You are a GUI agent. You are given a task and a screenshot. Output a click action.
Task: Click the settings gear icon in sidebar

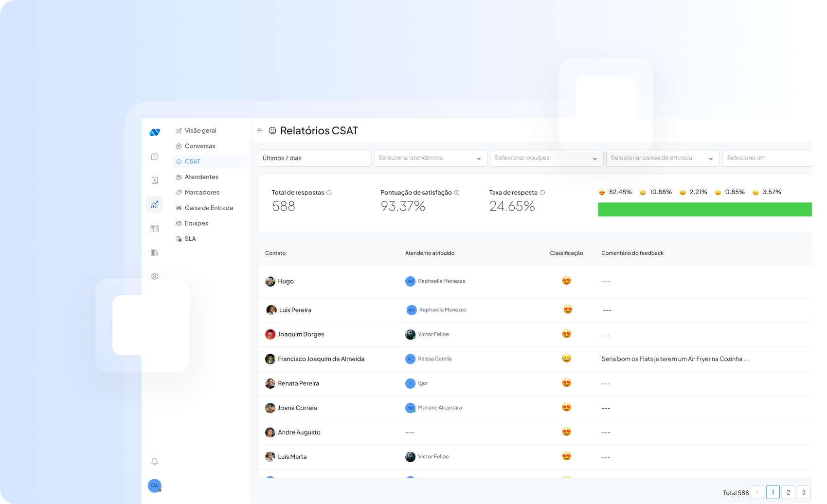point(155,276)
